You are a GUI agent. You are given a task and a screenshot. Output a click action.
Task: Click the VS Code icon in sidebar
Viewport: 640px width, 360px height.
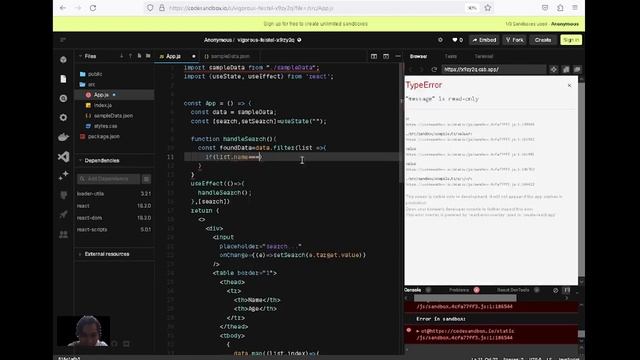63,157
